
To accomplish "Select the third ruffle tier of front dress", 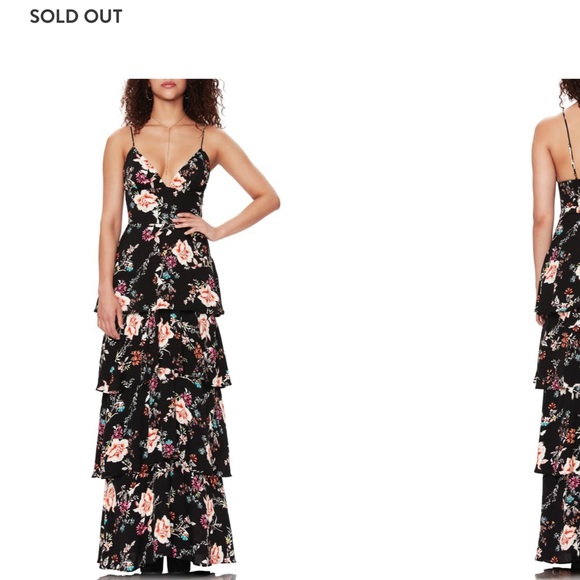I will pyautogui.click(x=162, y=433).
